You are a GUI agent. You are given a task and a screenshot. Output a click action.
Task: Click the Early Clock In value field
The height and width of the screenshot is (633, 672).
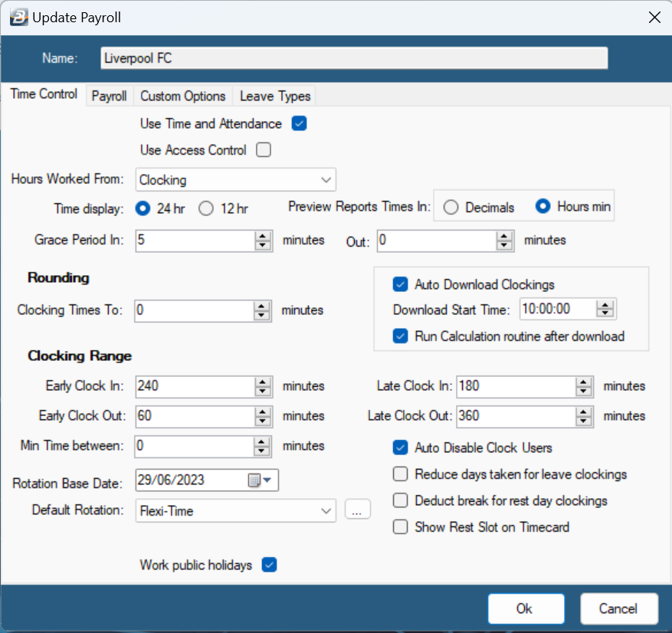[x=195, y=387]
